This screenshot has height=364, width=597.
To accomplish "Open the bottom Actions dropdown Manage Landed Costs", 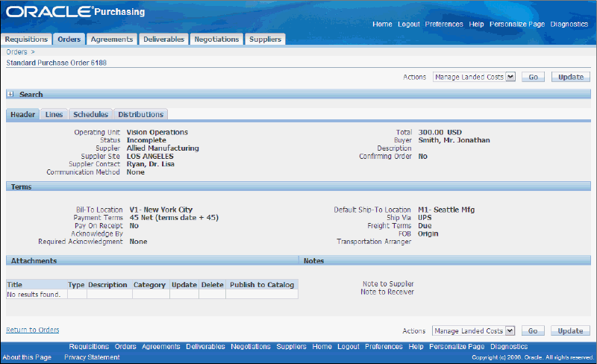I will pyautogui.click(x=473, y=331).
